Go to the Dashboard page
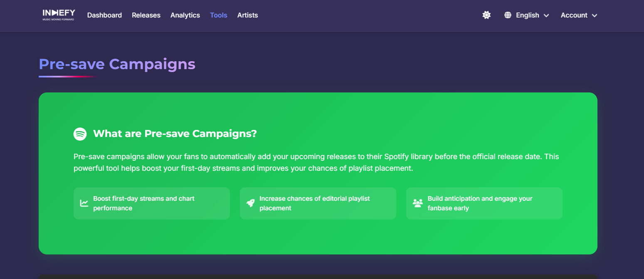 pos(104,15)
